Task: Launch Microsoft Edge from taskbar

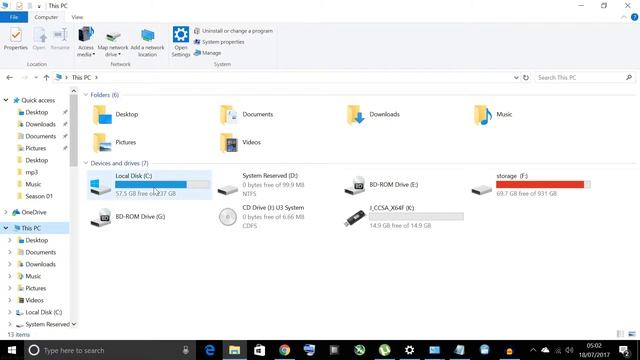Action: [x=210, y=350]
